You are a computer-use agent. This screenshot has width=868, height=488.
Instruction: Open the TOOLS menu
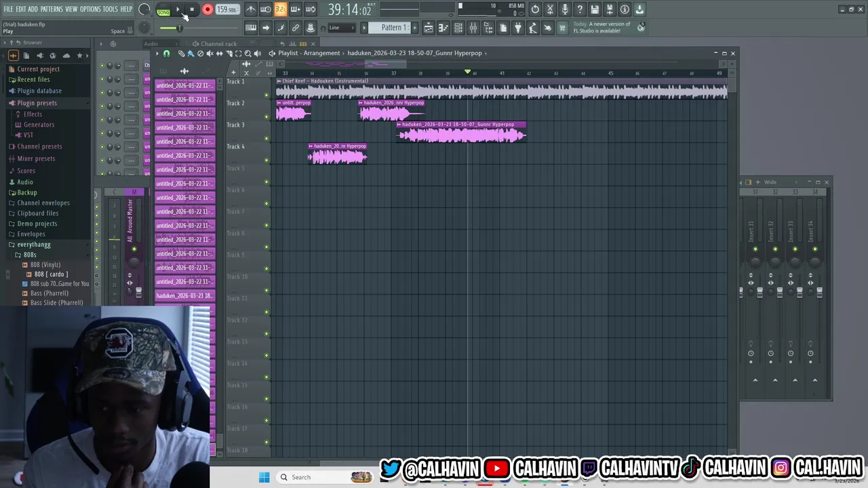(111, 9)
